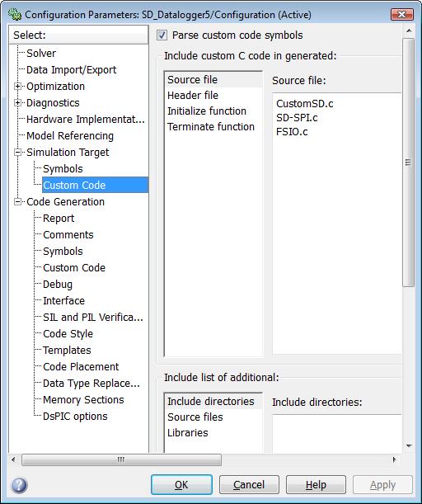Select Data Import/Export pane

click(72, 70)
